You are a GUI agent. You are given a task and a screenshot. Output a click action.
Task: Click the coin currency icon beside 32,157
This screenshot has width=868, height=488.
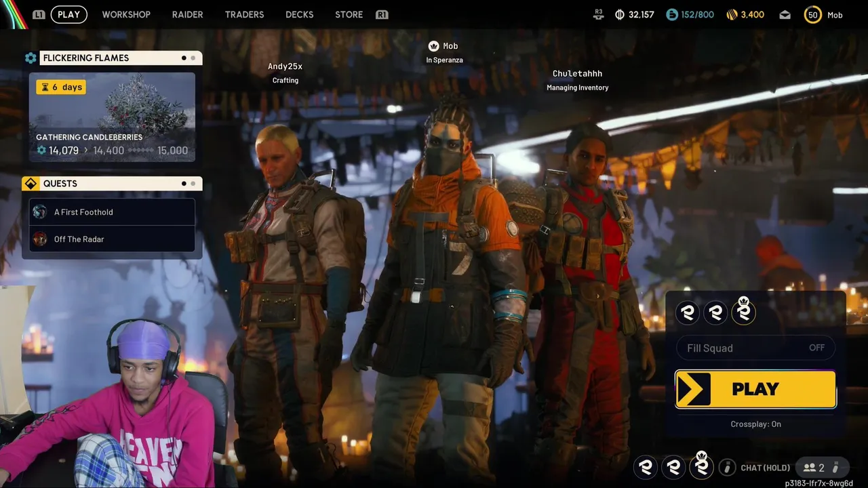coord(619,14)
